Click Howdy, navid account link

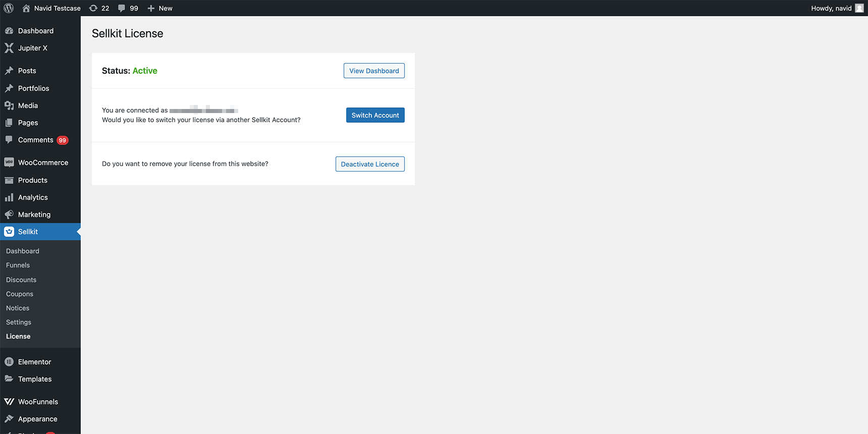[x=831, y=8]
